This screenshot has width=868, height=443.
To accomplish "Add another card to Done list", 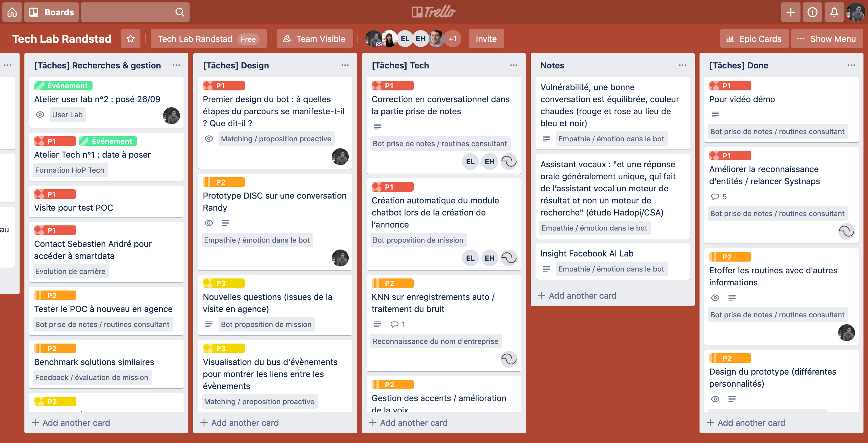I will point(746,423).
